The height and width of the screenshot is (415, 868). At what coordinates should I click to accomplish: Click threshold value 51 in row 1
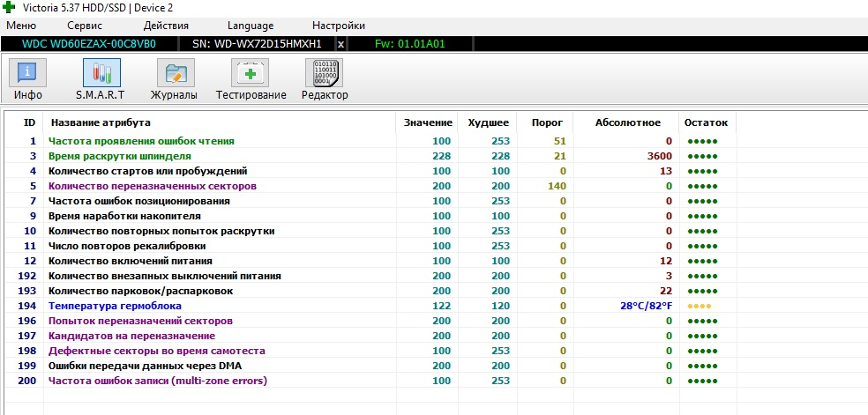pyautogui.click(x=560, y=141)
